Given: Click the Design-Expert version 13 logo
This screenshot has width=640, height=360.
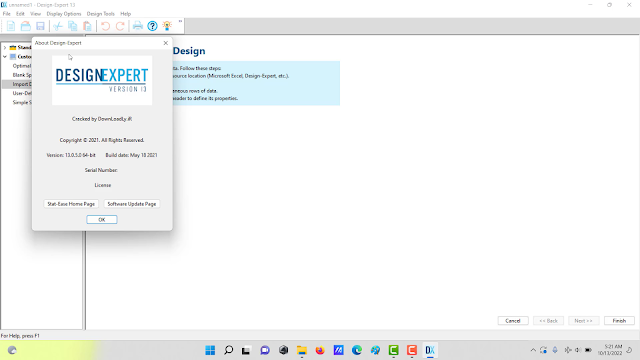Looking at the screenshot, I should tap(102, 80).
